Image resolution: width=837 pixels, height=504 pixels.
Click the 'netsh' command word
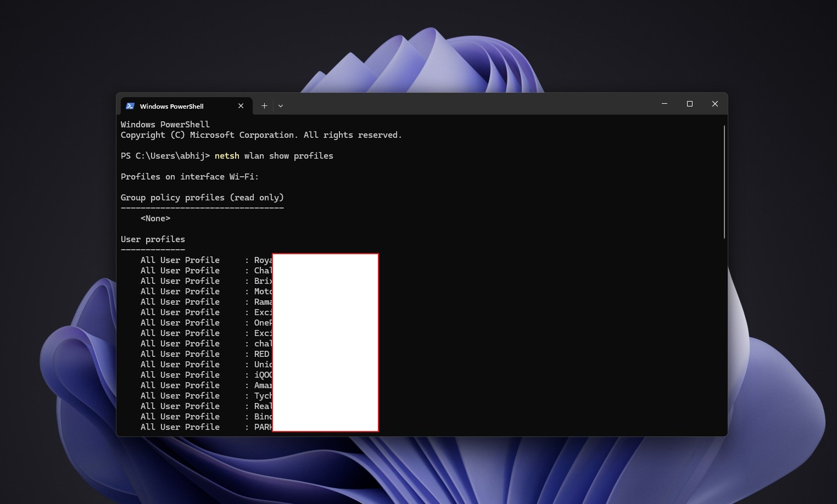tap(227, 156)
